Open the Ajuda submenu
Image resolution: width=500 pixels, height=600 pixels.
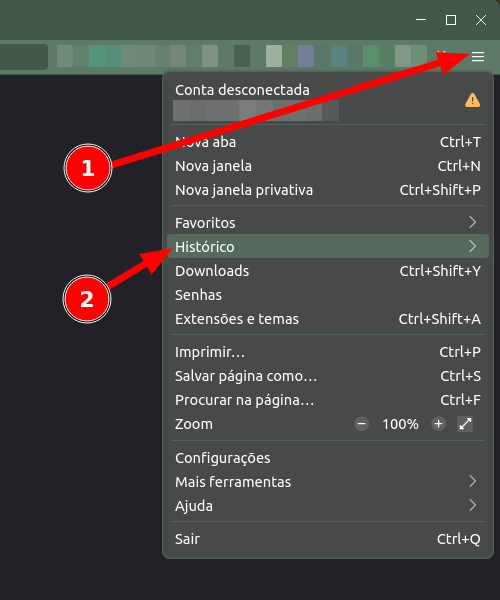tap(328, 506)
